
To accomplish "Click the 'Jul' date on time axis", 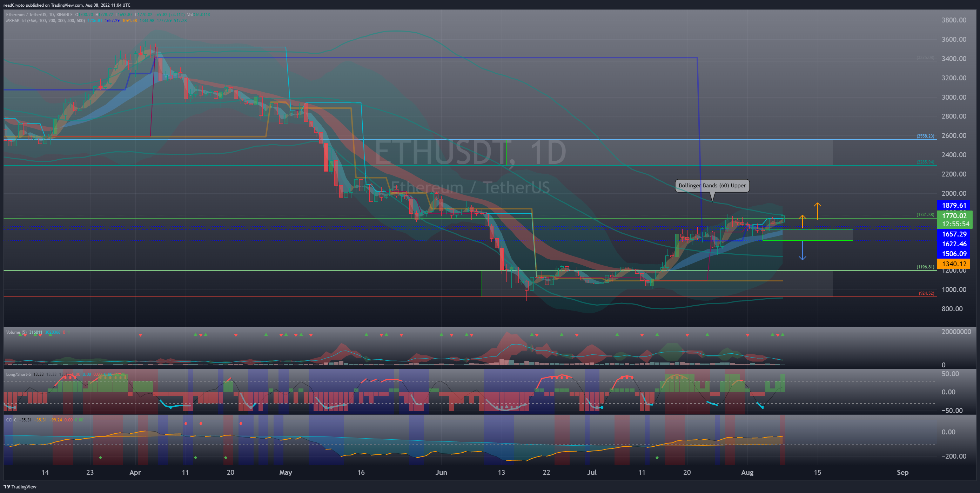I will tap(592, 472).
